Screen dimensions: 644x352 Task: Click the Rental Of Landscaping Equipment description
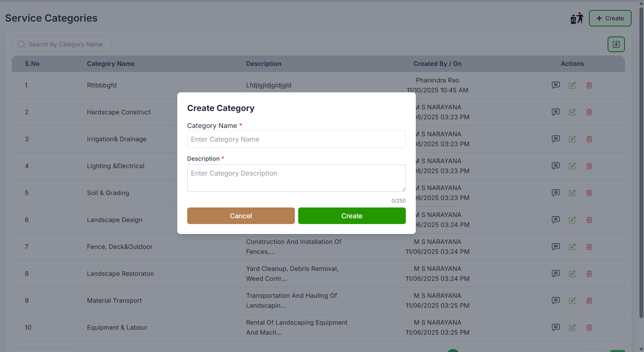(297, 328)
